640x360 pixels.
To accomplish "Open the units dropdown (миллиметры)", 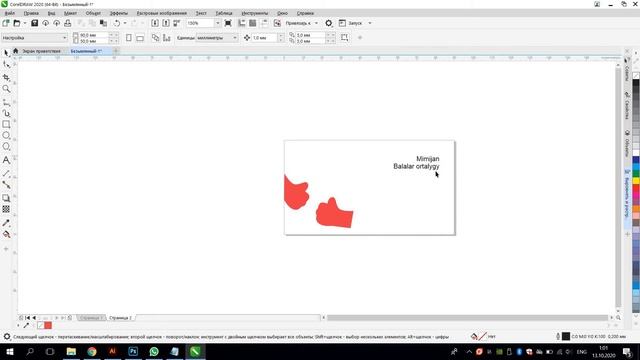I will (x=217, y=38).
